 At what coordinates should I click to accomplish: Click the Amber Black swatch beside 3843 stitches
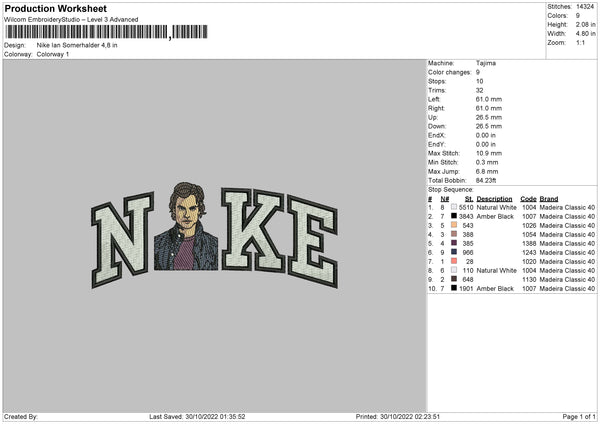(454, 216)
